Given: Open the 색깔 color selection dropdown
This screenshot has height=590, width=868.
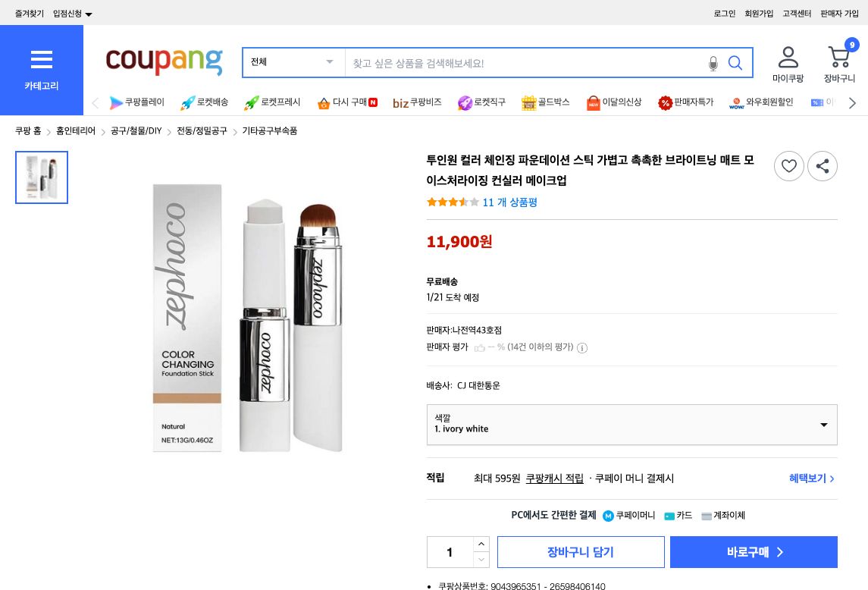Looking at the screenshot, I should pyautogui.click(x=631, y=425).
